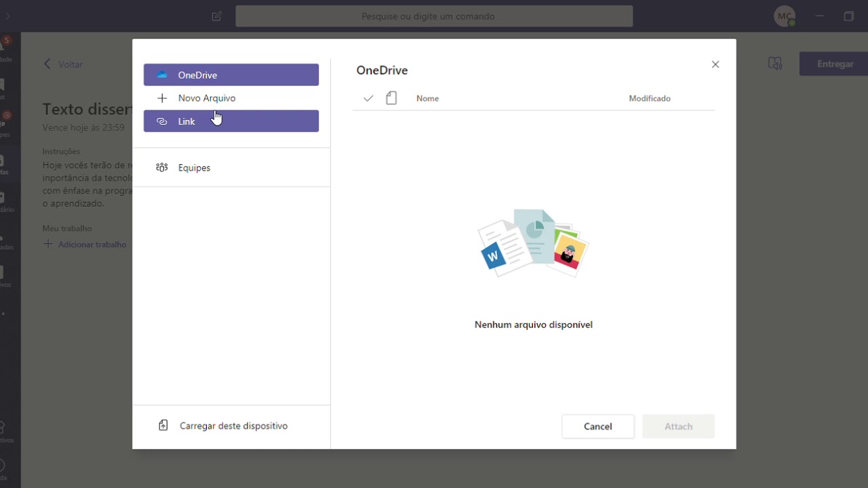868x488 pixels.
Task: Click the upload-from-device icon
Action: 163,426
